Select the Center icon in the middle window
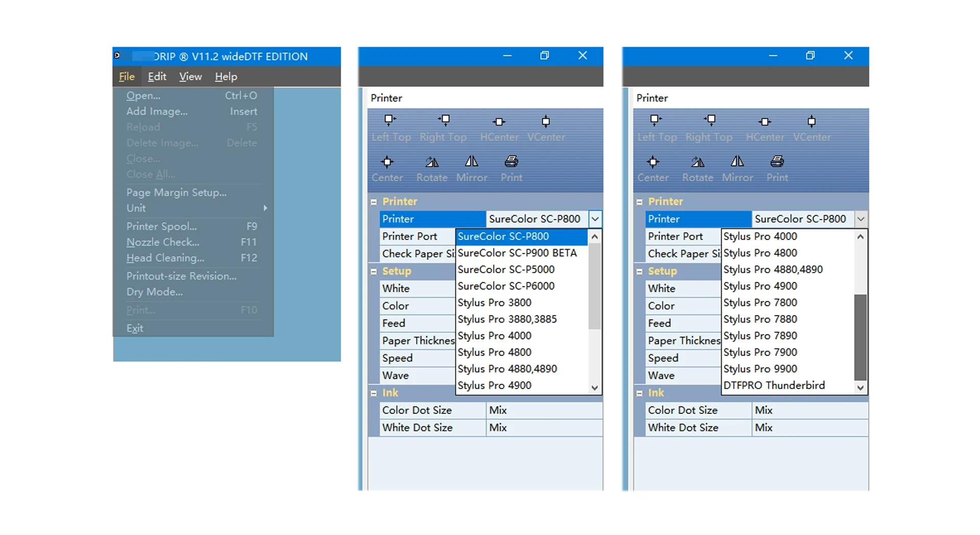 pyautogui.click(x=387, y=162)
